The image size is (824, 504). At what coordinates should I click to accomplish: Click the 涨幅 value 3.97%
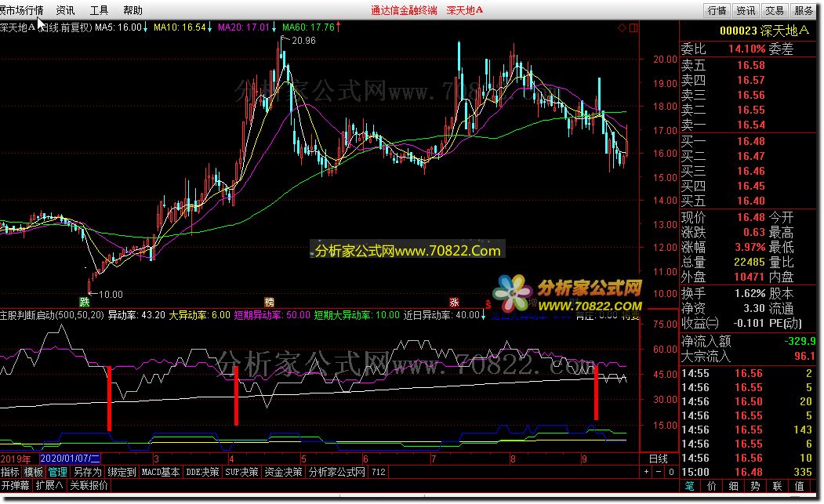[750, 246]
